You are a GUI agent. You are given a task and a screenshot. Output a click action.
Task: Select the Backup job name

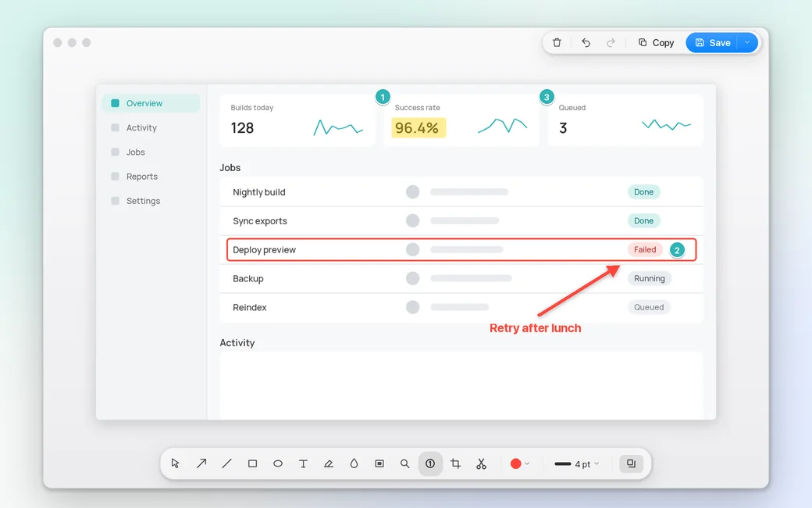click(248, 278)
